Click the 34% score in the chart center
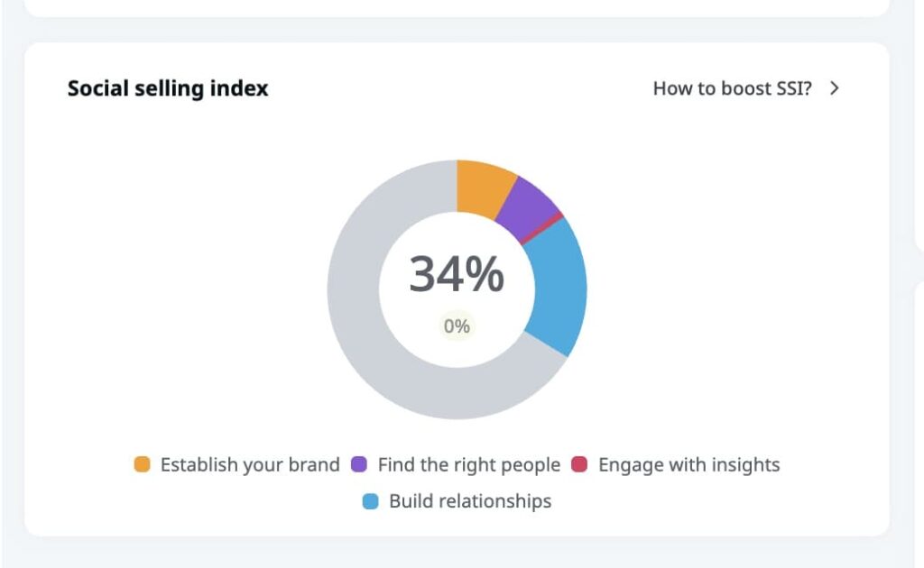 [457, 272]
